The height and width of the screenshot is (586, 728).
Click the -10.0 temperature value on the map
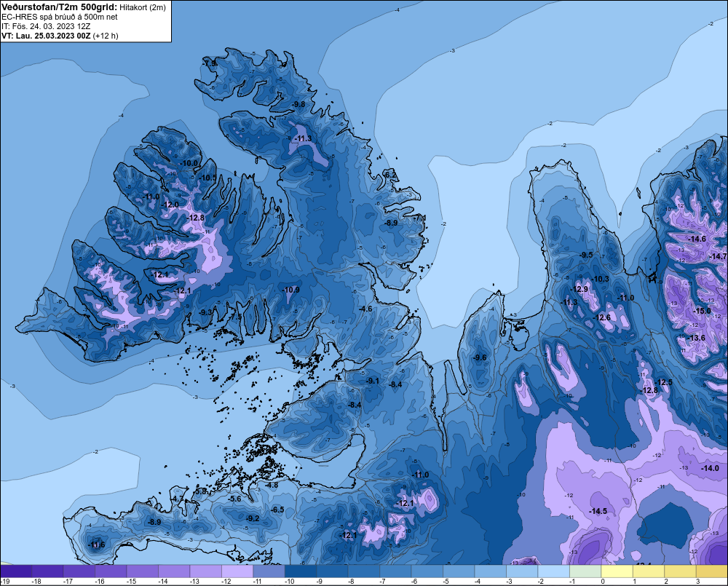[189, 164]
